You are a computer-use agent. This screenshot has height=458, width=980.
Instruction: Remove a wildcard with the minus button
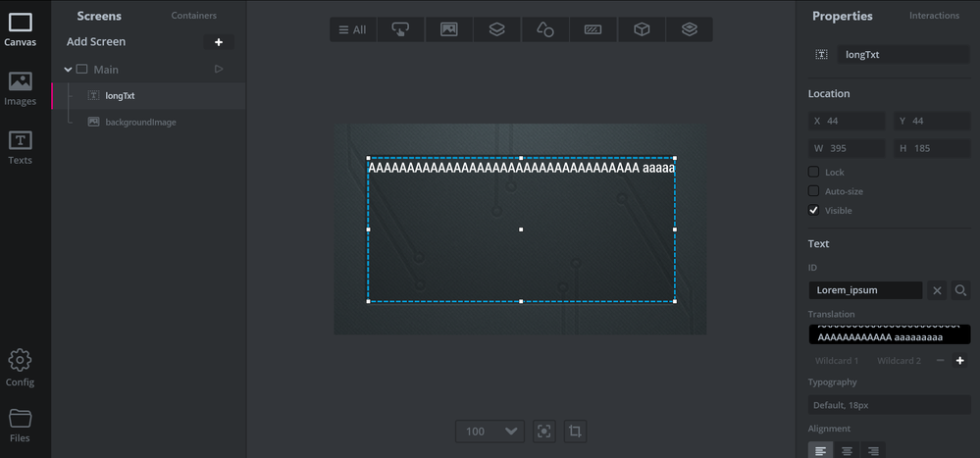pos(940,361)
